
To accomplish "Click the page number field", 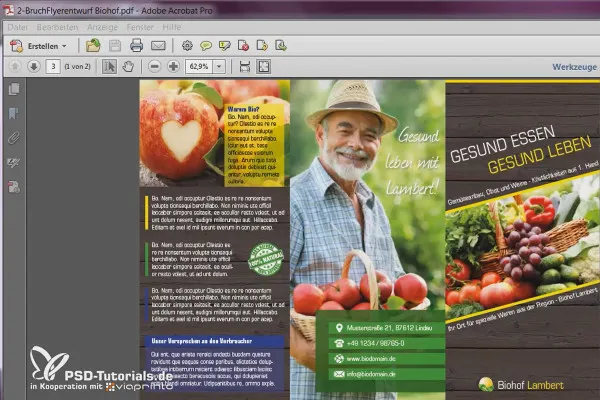I will click(x=53, y=66).
